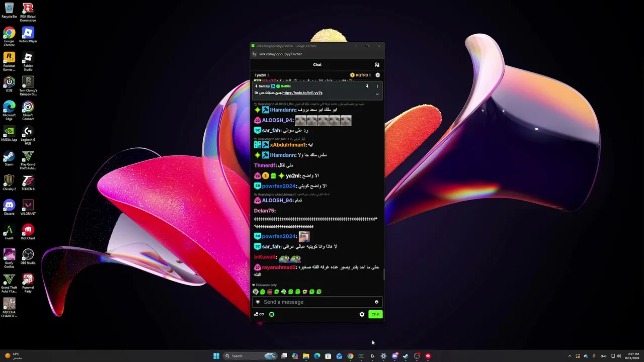Screen dimensions: 644x362
Task: Open chat settings gear icon
Action: click(x=362, y=314)
